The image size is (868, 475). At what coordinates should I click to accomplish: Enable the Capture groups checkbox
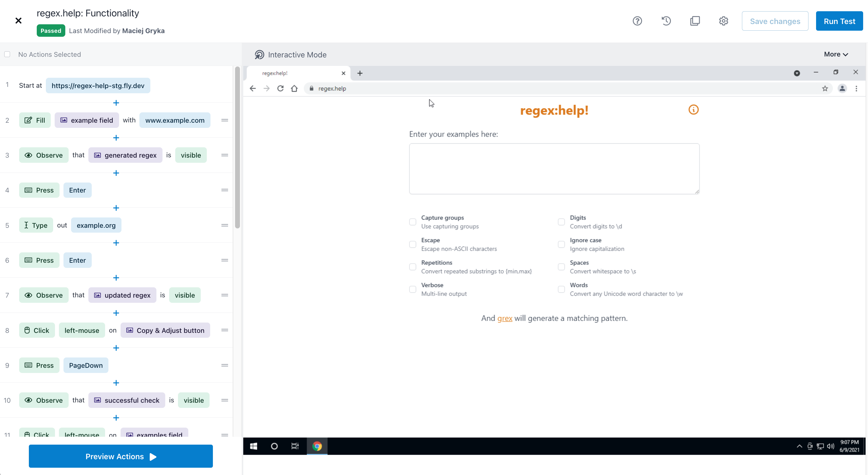[x=412, y=222]
